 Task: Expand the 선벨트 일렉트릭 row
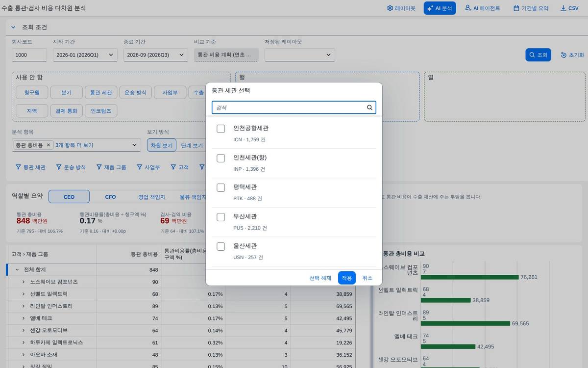(23, 294)
